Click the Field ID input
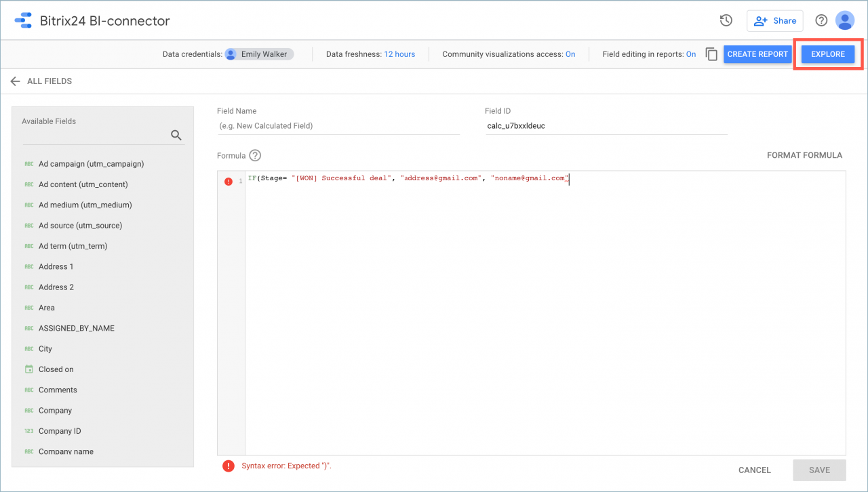Image resolution: width=868 pixels, height=492 pixels. tap(606, 126)
